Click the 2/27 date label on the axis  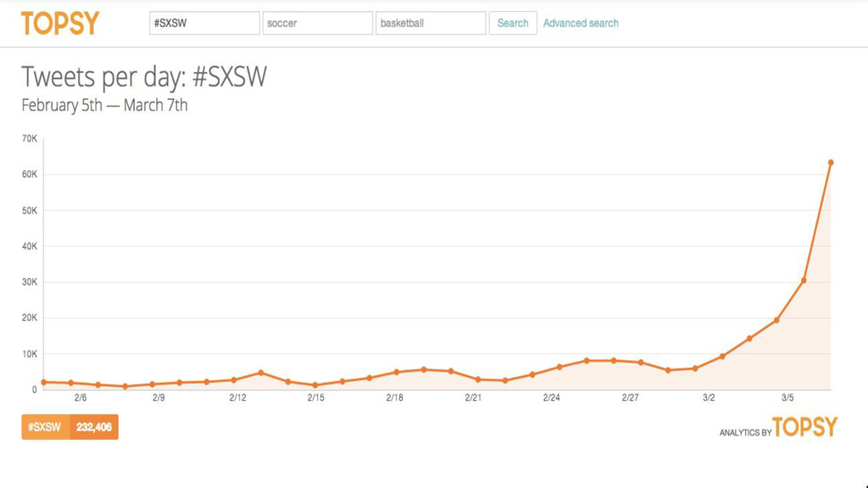click(x=630, y=398)
